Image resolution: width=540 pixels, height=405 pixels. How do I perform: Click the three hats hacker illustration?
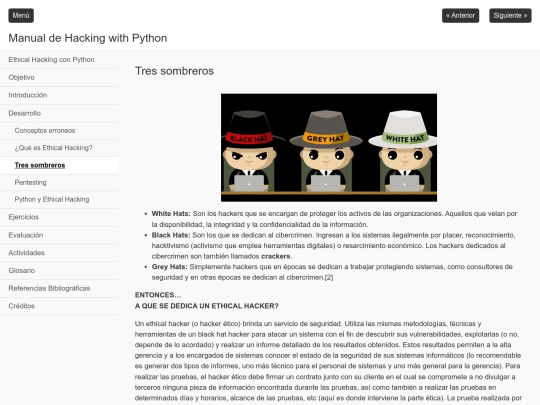point(329,147)
